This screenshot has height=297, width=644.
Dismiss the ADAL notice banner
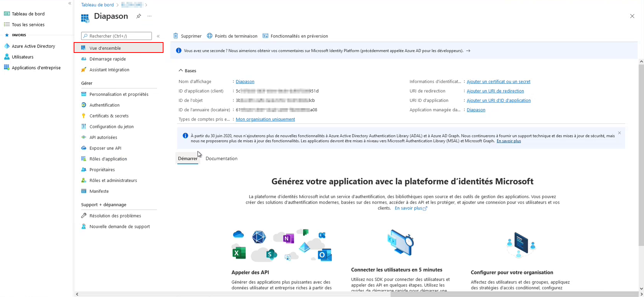[619, 133]
